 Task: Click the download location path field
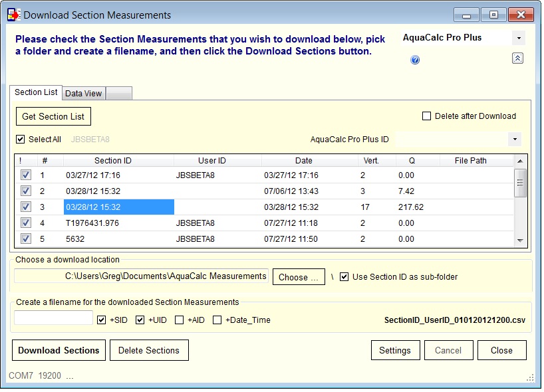pos(141,276)
